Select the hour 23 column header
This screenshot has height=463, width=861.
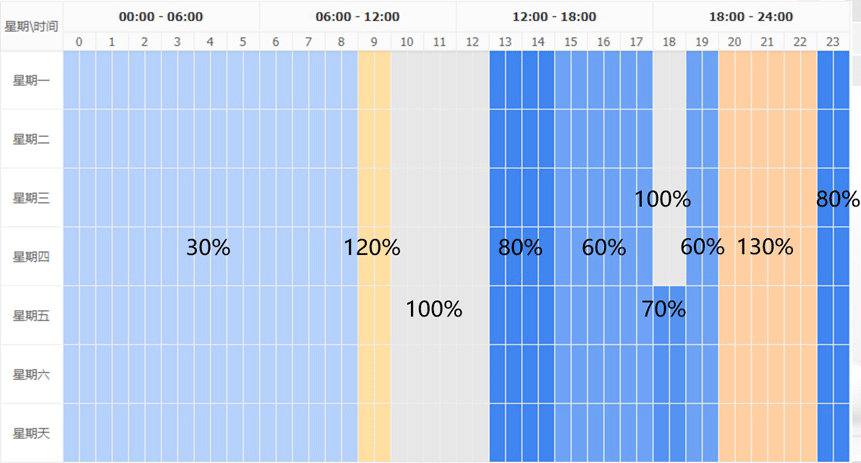click(x=833, y=41)
